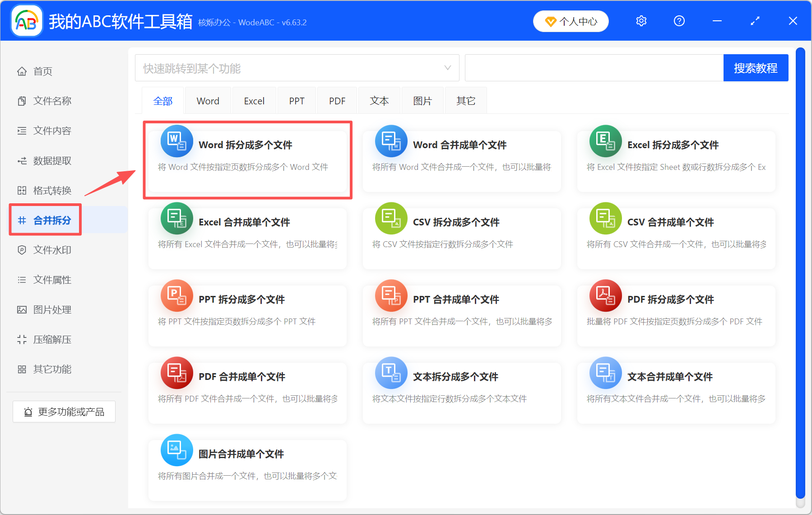Switch to the 图片 tab
This screenshot has width=812, height=515.
click(422, 100)
